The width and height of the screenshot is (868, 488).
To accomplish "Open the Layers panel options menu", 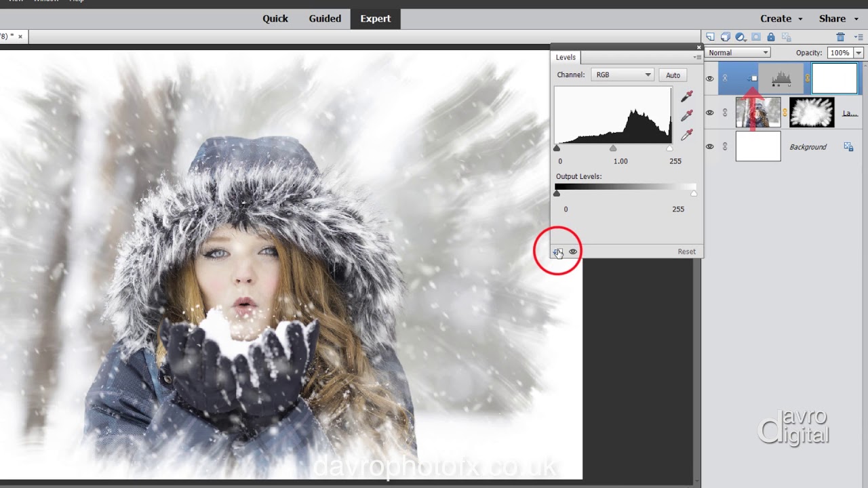I will (x=858, y=37).
